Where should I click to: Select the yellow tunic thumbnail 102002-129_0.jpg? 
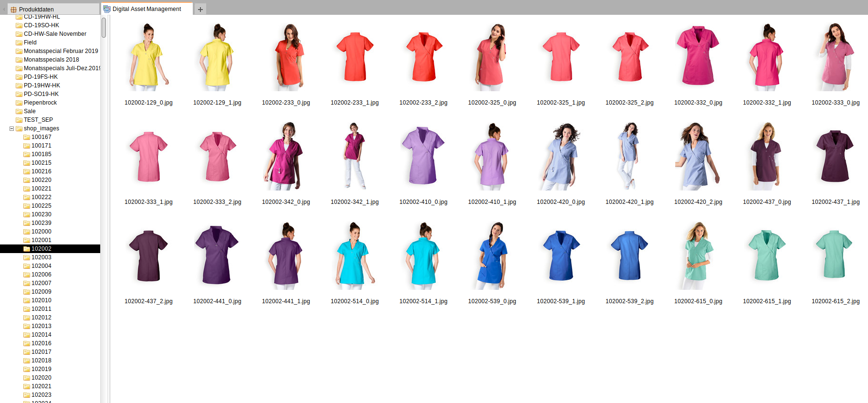click(x=148, y=57)
